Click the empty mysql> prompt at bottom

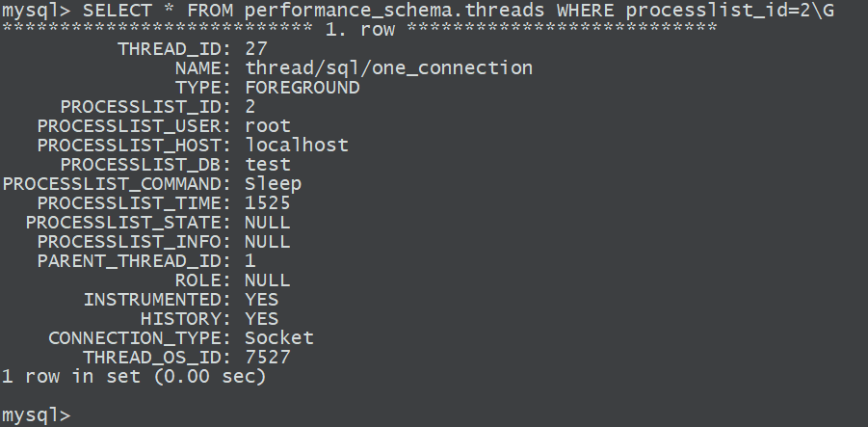point(36,414)
